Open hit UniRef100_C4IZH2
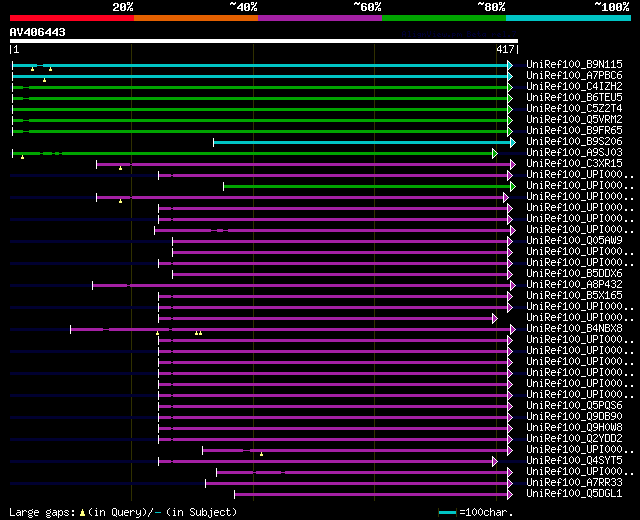 (x=574, y=87)
